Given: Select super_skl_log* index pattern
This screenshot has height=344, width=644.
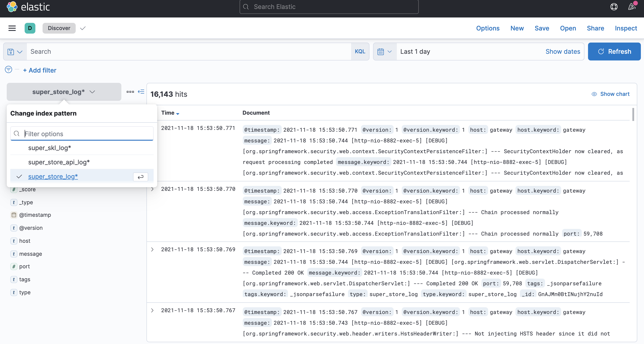Looking at the screenshot, I should tap(82, 148).
